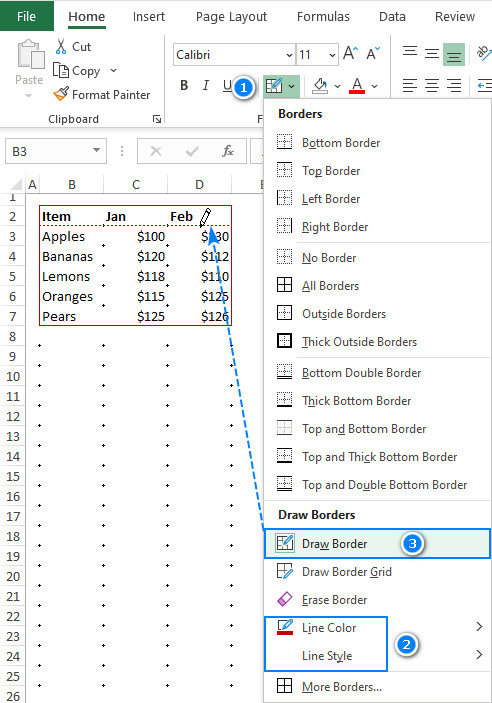Open the Clipboard dialog launcher

(x=157, y=119)
